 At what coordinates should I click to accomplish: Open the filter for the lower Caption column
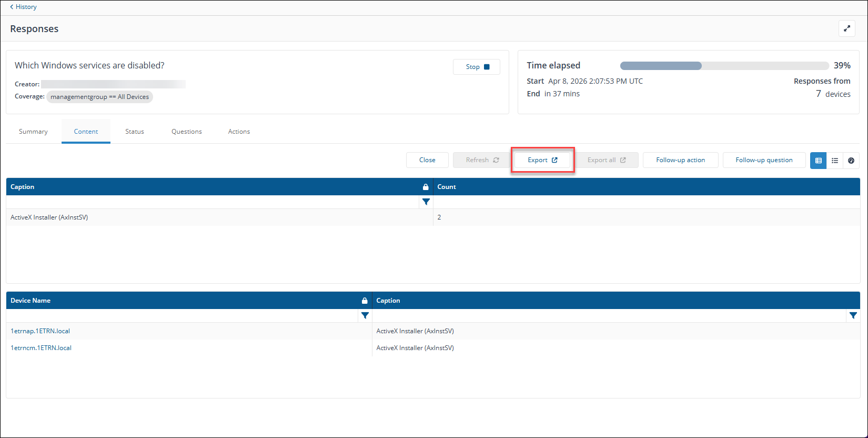(853, 316)
